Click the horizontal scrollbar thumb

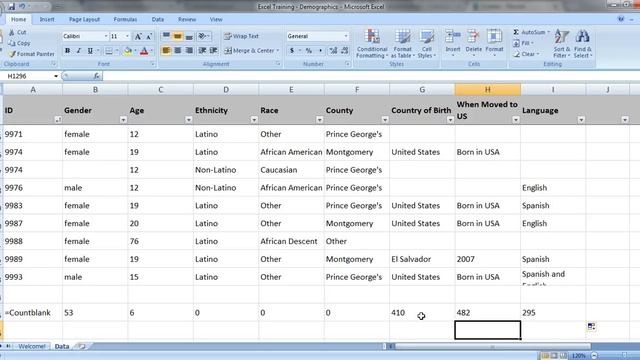tap(493, 347)
